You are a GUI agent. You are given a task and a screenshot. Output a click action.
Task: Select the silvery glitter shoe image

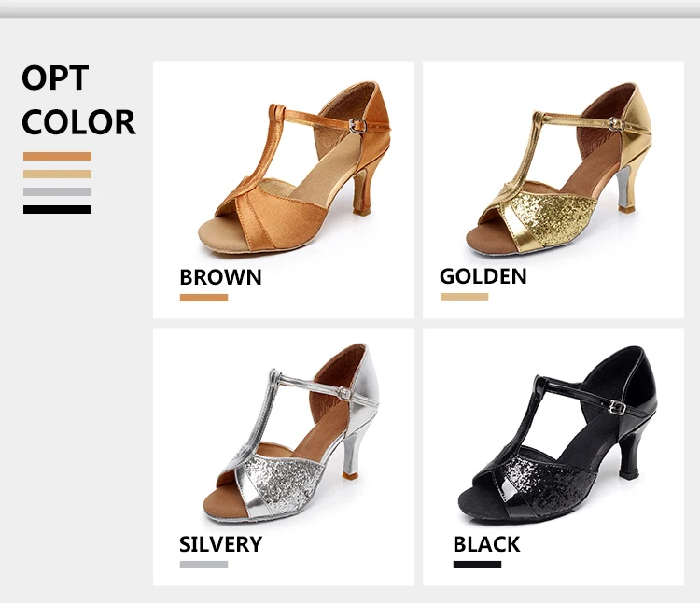[x=291, y=431]
